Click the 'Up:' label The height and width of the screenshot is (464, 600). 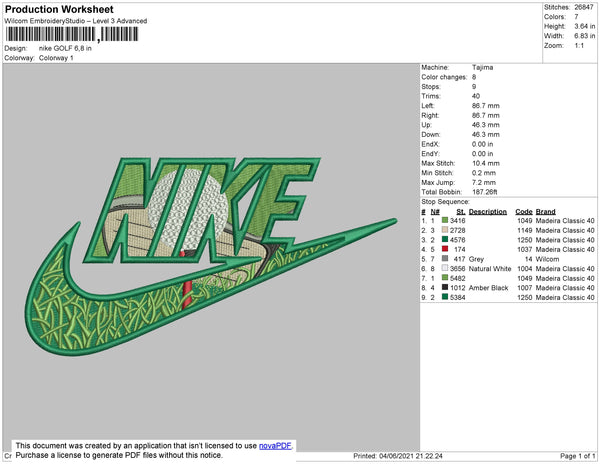(x=426, y=125)
